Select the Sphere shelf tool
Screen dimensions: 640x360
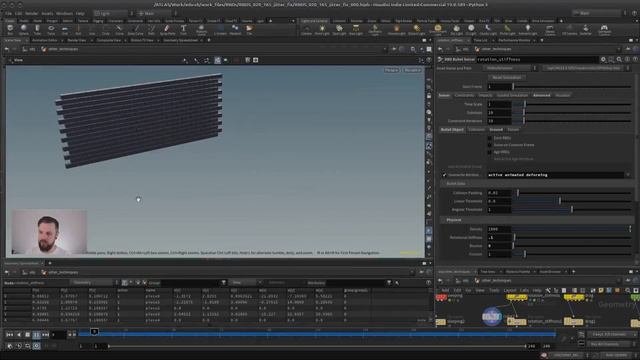[x=24, y=29]
